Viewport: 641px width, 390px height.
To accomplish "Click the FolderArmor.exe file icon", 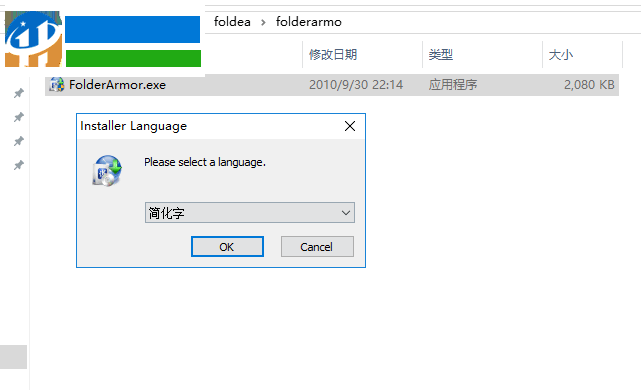I will pos(57,85).
